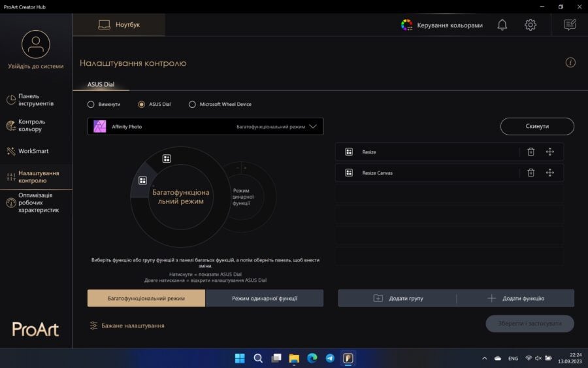588x368 pixels.
Task: Click the Багатофункціональний режим dial center
Action: tap(181, 197)
